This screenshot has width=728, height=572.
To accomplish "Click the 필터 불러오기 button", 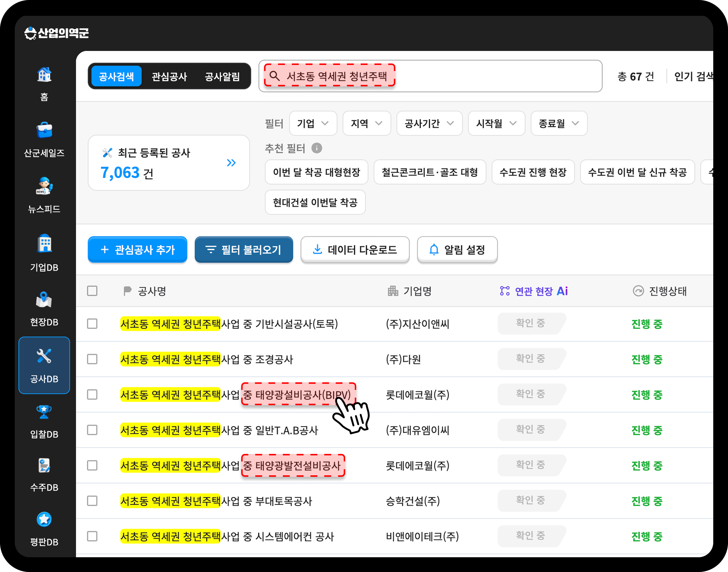I will tap(244, 249).
